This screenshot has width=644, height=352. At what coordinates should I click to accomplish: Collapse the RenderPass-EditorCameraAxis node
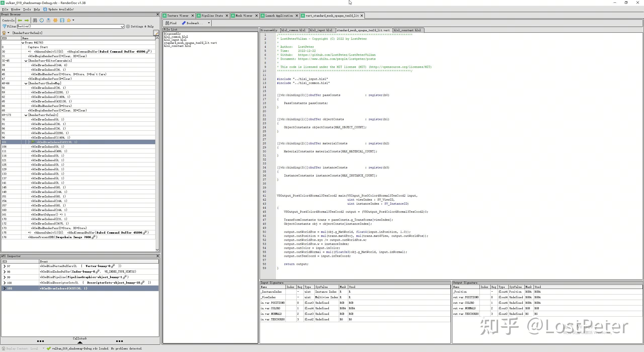[26, 61]
